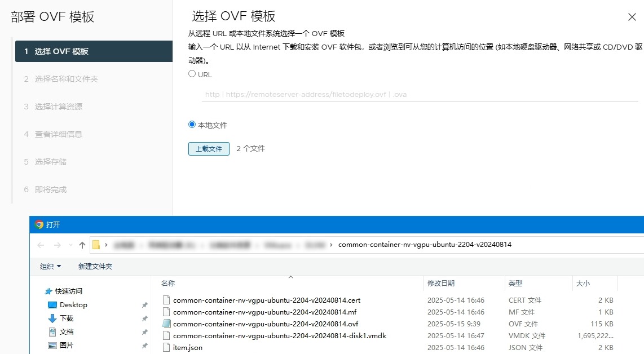Go to step 1 选择 OVF 模板

(x=94, y=51)
